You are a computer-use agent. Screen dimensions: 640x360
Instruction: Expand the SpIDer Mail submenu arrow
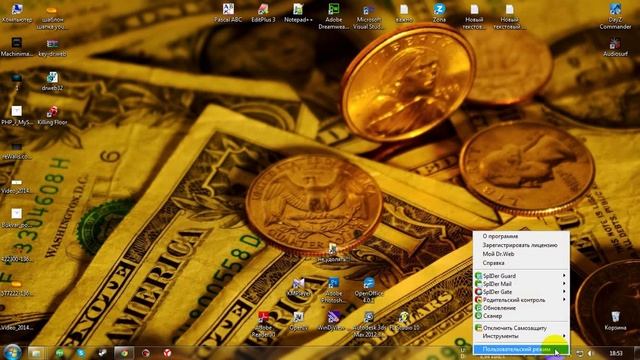(564, 284)
